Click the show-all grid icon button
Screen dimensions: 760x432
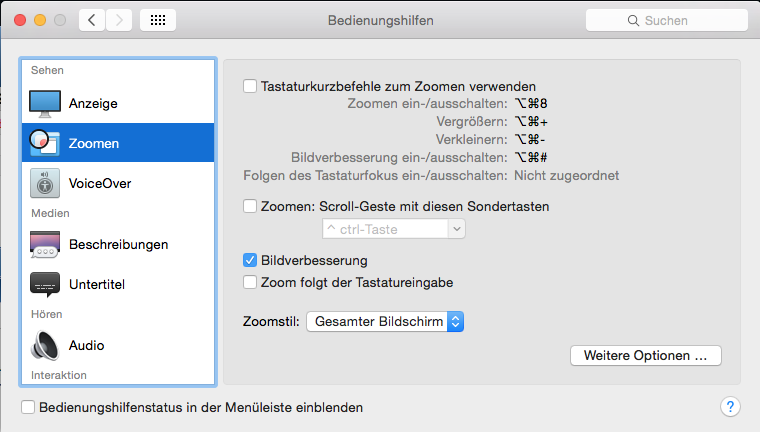[x=159, y=20]
